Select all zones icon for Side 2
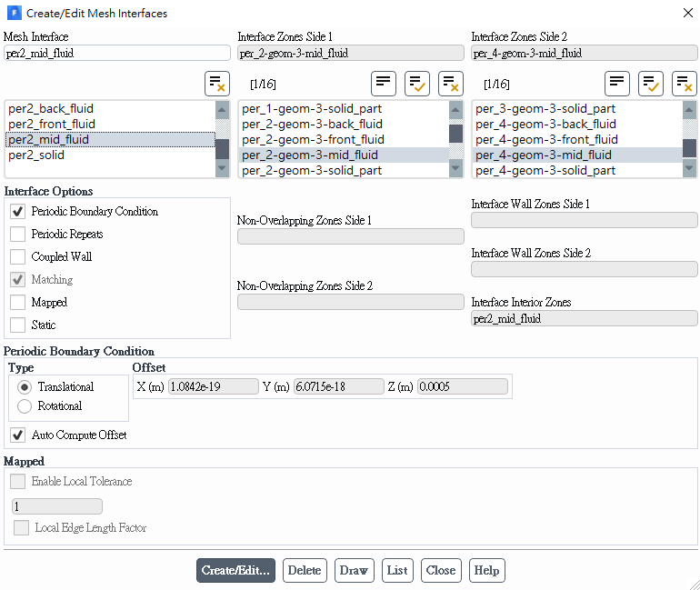700x590 pixels. coord(651,84)
